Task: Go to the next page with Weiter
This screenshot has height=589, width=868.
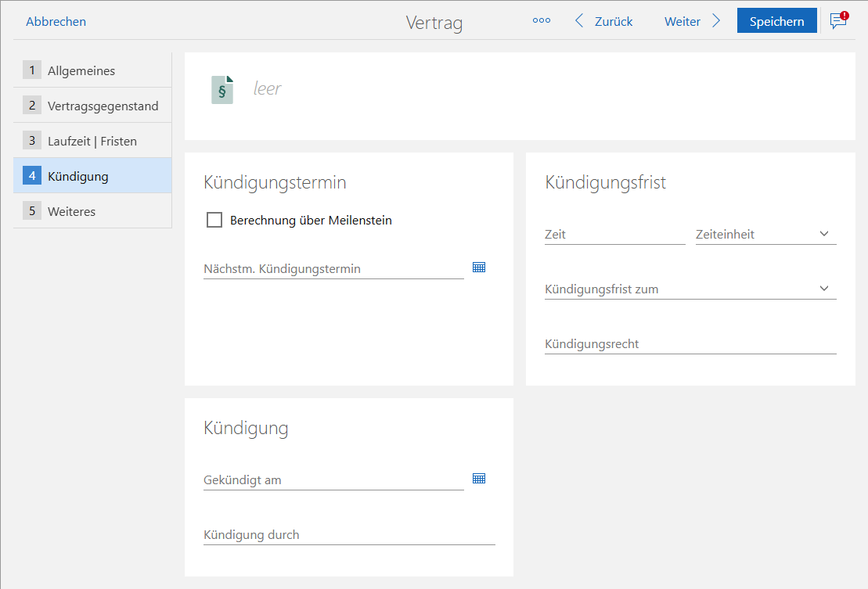Action: coord(682,21)
